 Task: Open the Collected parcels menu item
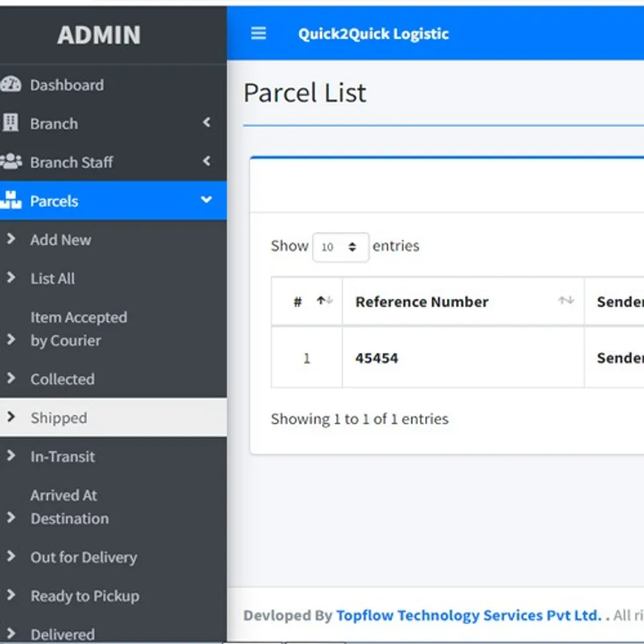click(x=62, y=379)
